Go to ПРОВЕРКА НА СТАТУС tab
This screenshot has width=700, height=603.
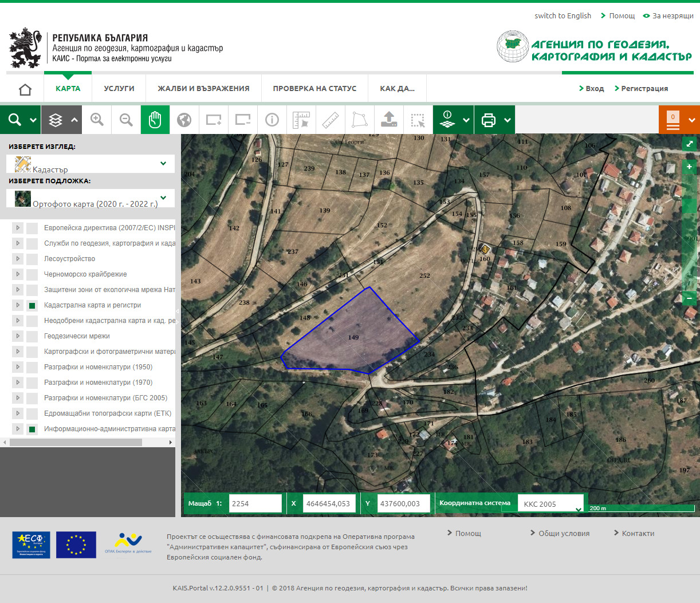click(x=314, y=89)
